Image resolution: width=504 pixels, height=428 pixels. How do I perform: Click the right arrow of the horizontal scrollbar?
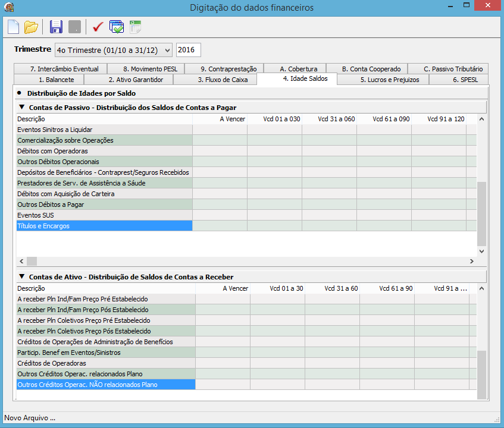tap(471, 262)
